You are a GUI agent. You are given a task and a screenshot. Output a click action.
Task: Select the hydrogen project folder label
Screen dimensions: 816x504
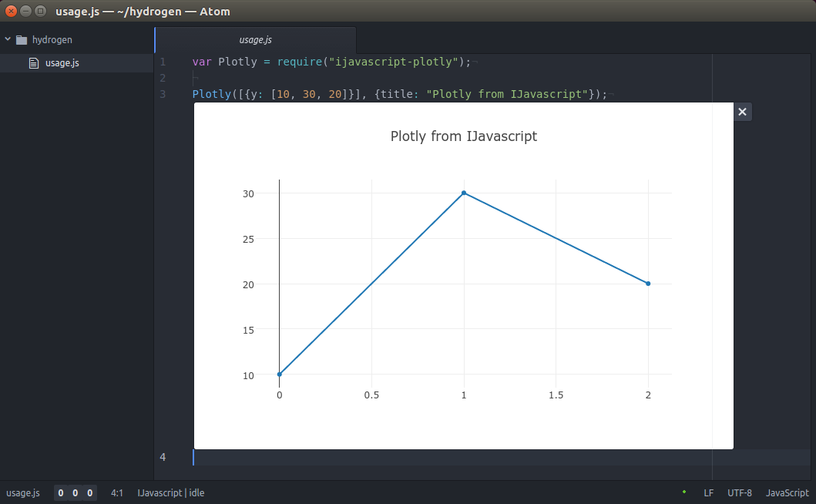[x=52, y=39]
